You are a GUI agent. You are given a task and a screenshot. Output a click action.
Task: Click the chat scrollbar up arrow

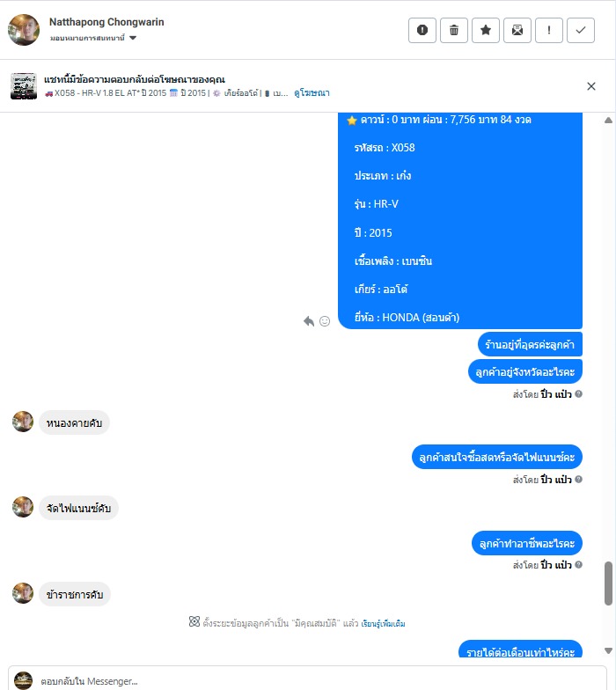(x=609, y=120)
